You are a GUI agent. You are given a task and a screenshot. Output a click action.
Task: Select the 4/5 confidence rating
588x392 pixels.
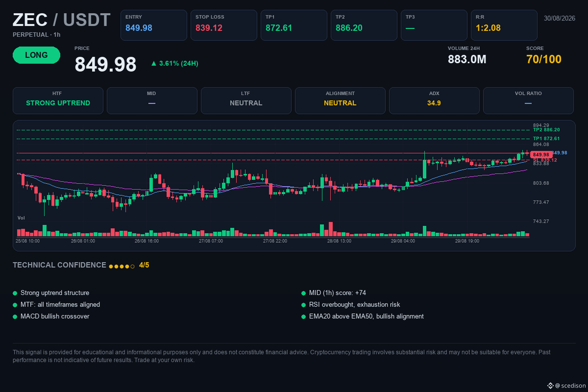pyautogui.click(x=144, y=265)
